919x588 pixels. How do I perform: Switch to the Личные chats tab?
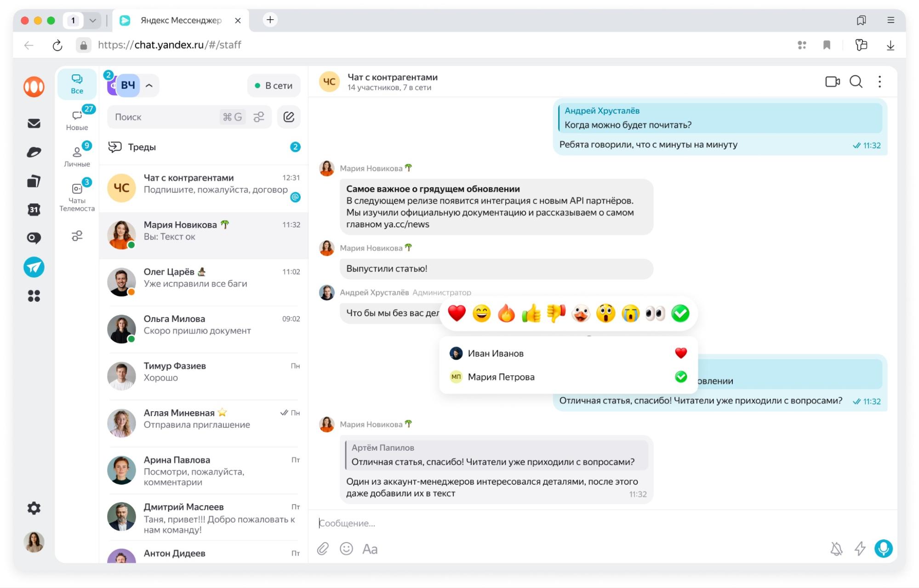[77, 156]
